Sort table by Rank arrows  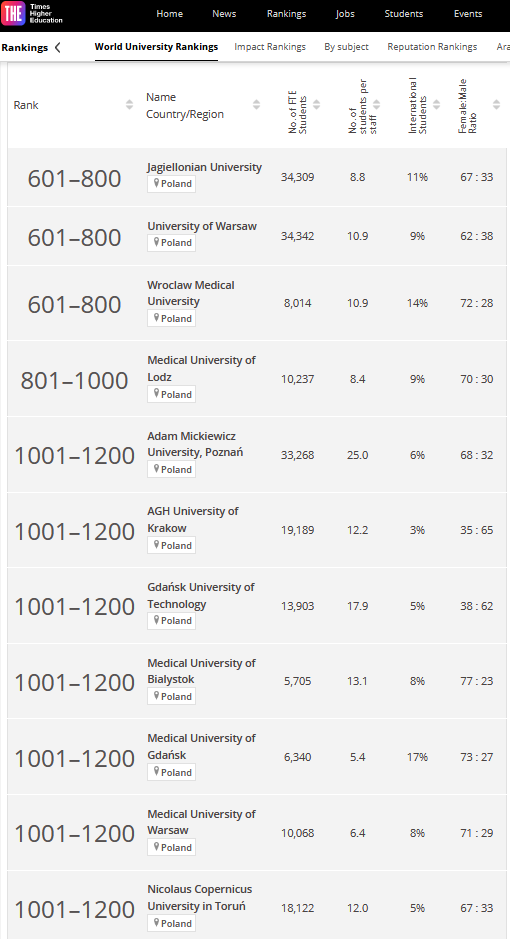click(x=129, y=105)
